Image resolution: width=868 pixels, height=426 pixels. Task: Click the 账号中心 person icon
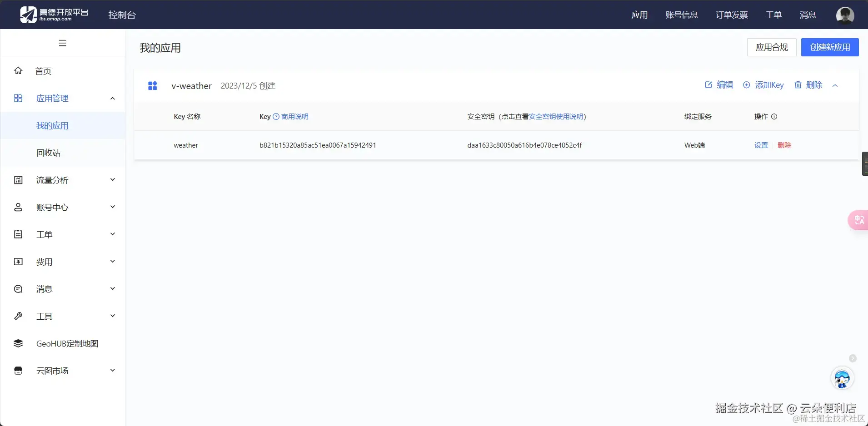(18, 207)
